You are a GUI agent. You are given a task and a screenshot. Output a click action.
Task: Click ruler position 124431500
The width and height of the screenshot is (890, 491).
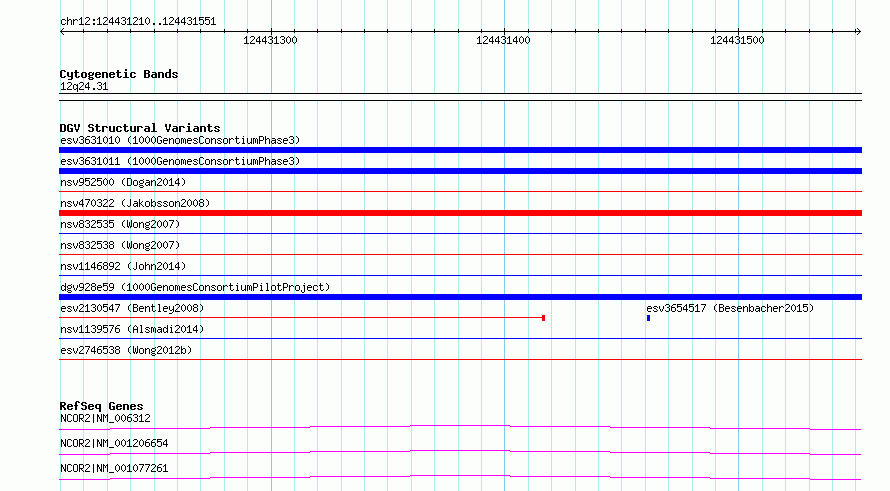pos(737,40)
